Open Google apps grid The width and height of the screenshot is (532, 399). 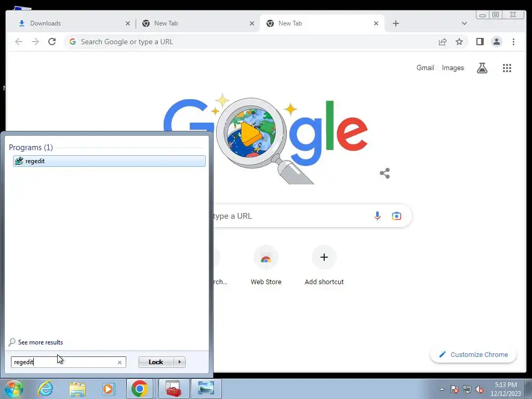coord(507,68)
